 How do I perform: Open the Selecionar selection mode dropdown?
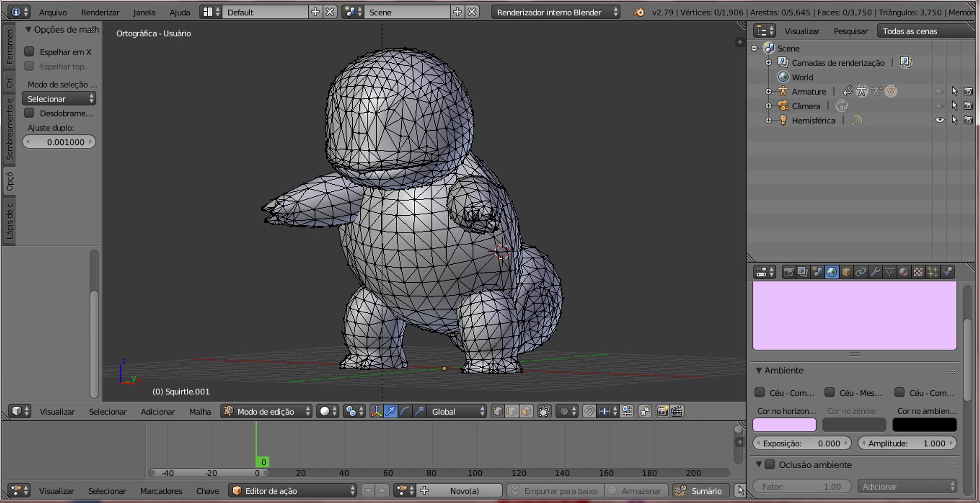point(59,98)
